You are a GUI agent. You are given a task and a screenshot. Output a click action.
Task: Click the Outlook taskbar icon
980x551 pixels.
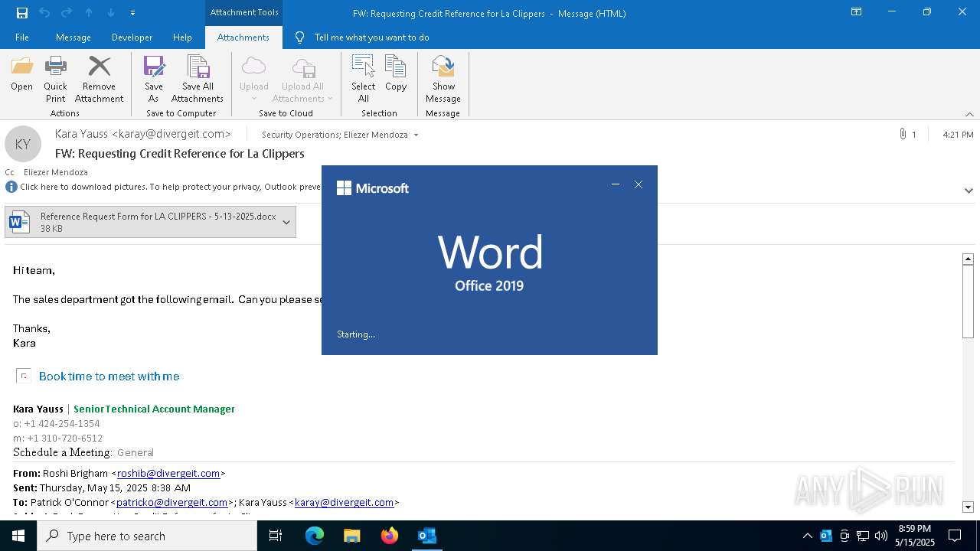pyautogui.click(x=426, y=536)
